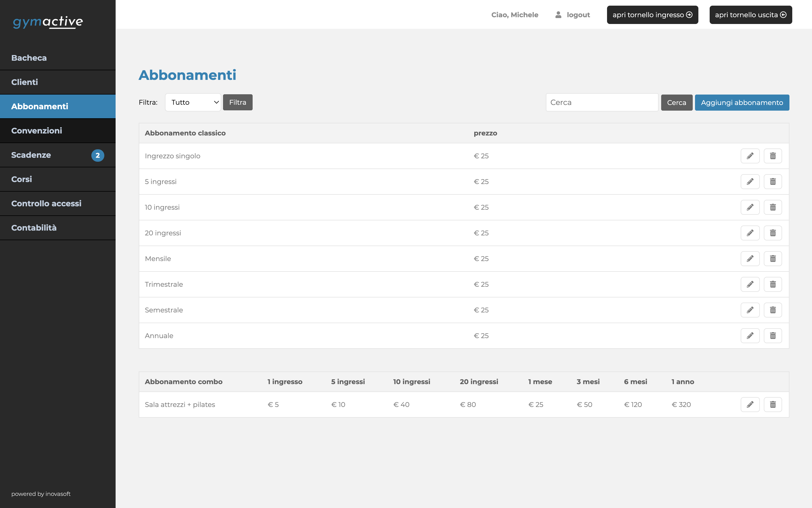The image size is (812, 508).
Task: Open the Scadenze section
Action: [58, 155]
